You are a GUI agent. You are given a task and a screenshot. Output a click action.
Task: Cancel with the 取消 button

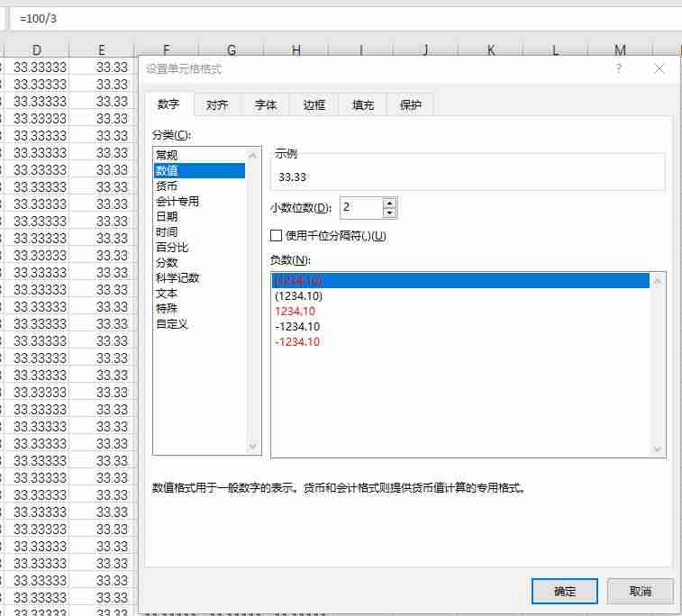point(641,591)
